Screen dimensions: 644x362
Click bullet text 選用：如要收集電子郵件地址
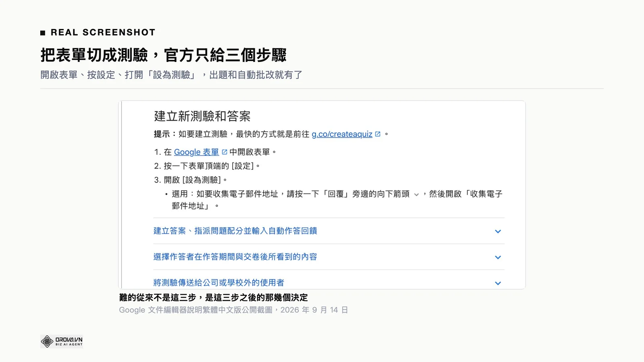click(x=337, y=200)
